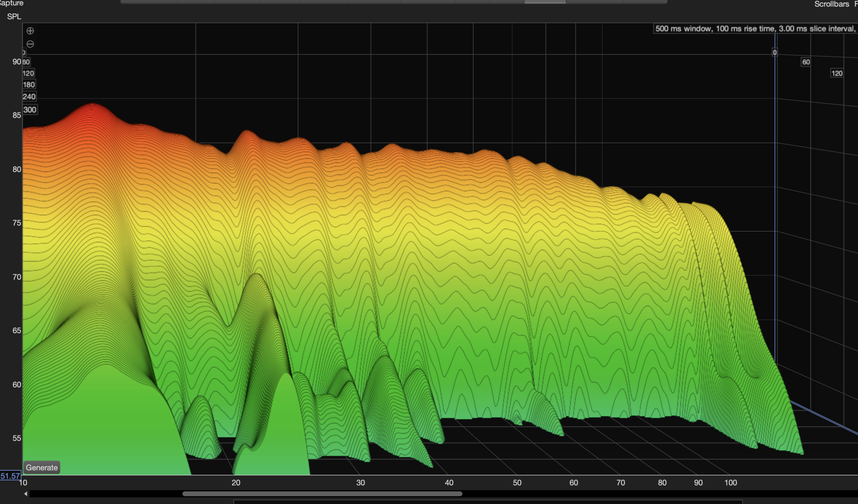Click the Capture button at top left
This screenshot has height=504, width=858.
(11, 3)
